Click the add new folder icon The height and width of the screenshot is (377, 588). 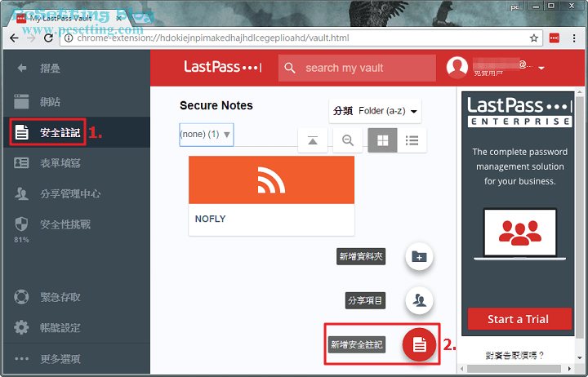coord(419,256)
